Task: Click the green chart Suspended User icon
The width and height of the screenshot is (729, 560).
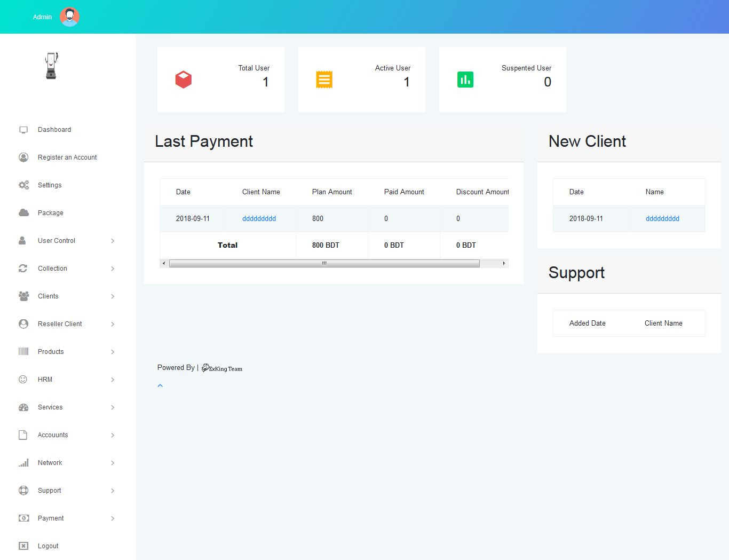Action: pyautogui.click(x=465, y=80)
